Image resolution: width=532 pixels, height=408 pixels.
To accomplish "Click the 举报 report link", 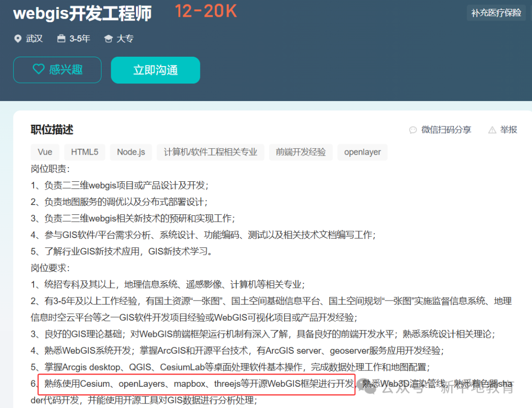I will pyautogui.click(x=508, y=130).
